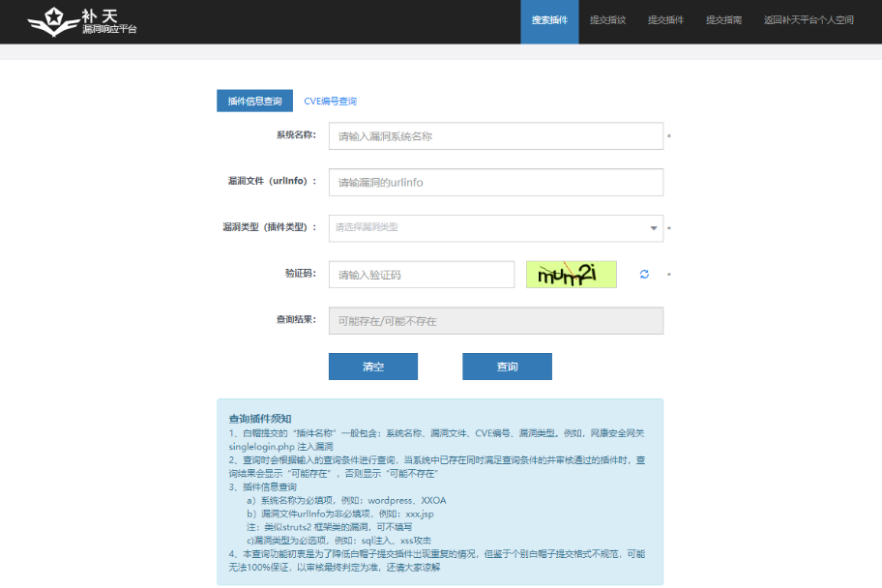Click 返回补天平台个人空间 link
882x588 pixels.
(808, 20)
